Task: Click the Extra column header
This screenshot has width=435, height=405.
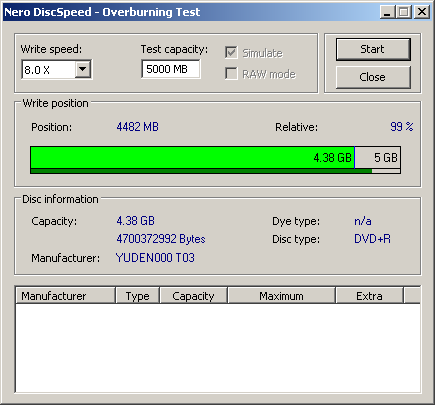Action: tap(369, 296)
